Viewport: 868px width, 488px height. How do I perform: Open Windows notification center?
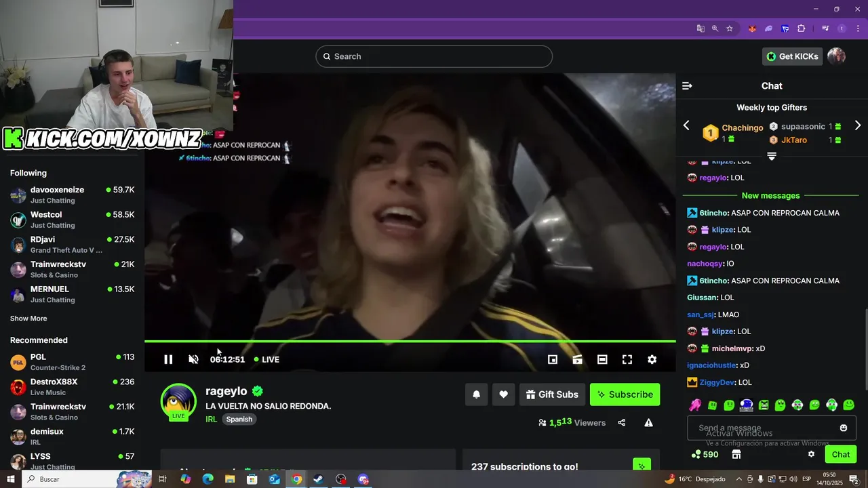(854, 479)
